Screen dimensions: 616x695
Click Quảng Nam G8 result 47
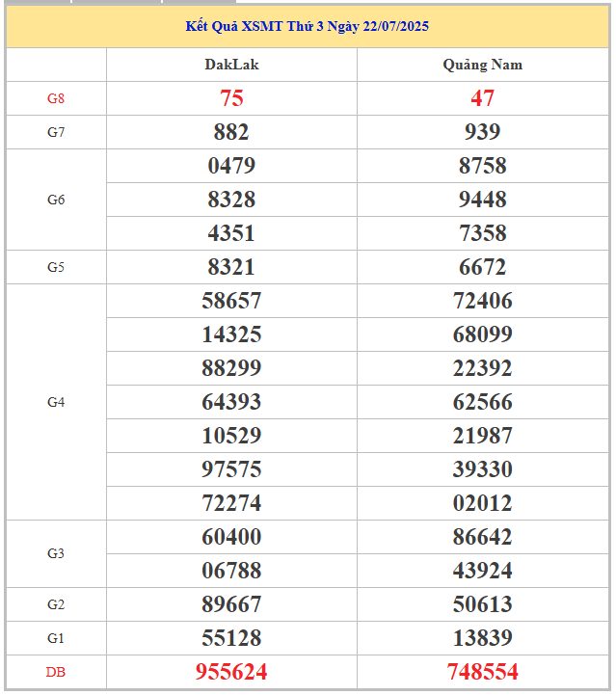point(482,98)
